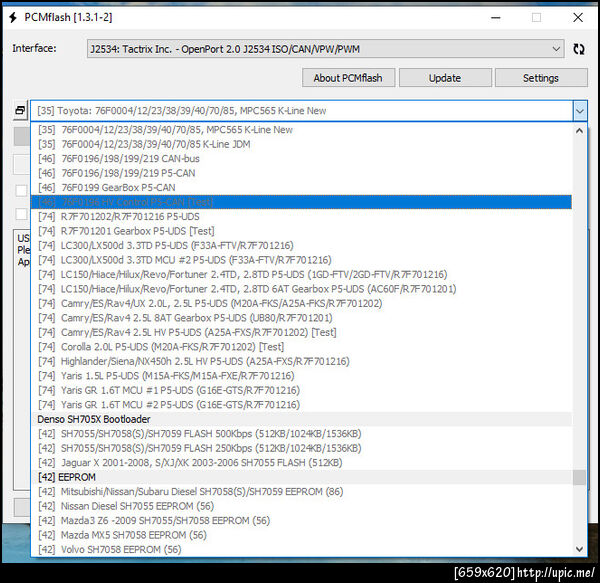The image size is (600, 583).
Task: Select Camry/ES/Rav4 2.5L HV [Test] entry
Action: 301,332
